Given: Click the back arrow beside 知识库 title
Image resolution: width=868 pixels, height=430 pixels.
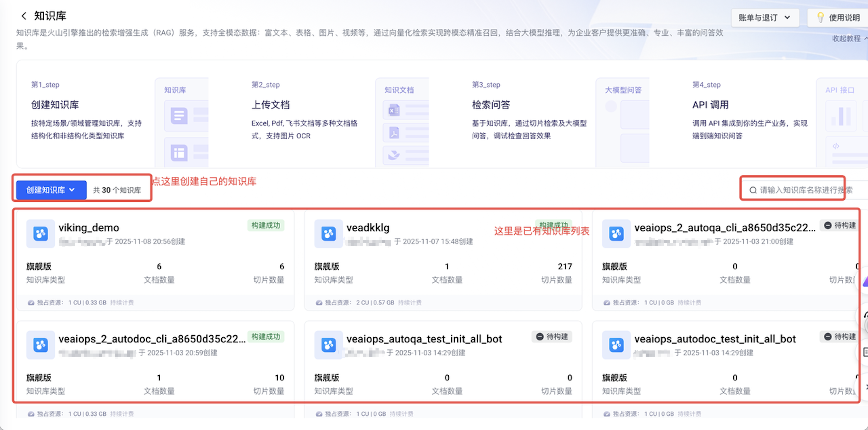Looking at the screenshot, I should [x=24, y=16].
